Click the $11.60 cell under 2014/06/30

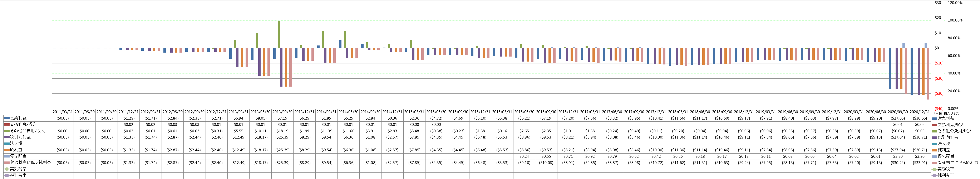[x=349, y=131]
